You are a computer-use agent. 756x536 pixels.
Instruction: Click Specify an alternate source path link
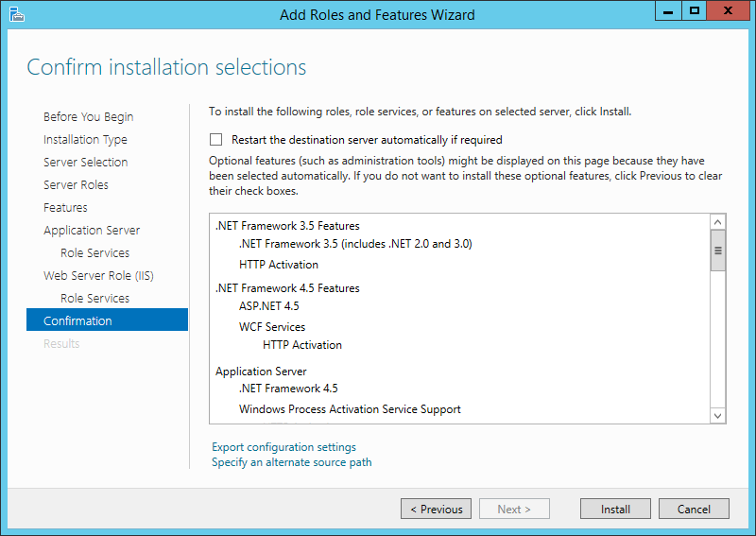pyautogui.click(x=292, y=462)
